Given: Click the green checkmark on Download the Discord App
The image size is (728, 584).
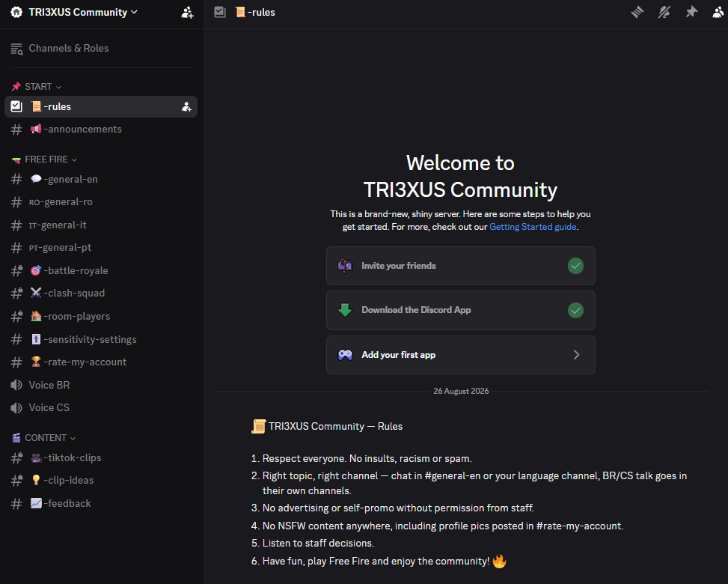Looking at the screenshot, I should point(575,311).
